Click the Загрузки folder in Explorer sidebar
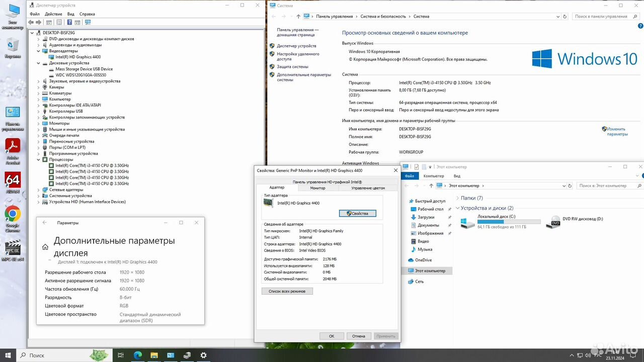This screenshot has width=644, height=362. pos(426,217)
